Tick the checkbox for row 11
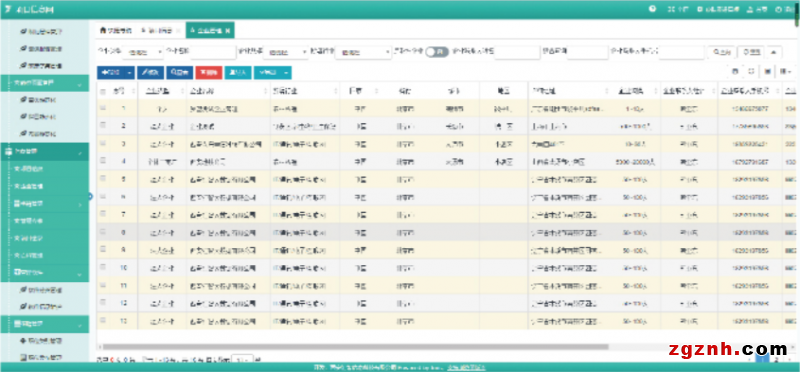Viewport: 800px width, 372px height. [x=103, y=285]
